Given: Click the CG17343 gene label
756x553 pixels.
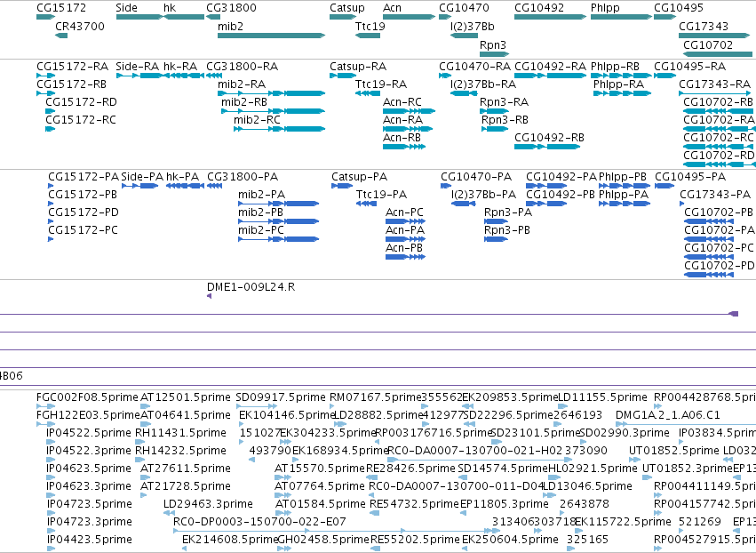Looking at the screenshot, I should tap(704, 26).
